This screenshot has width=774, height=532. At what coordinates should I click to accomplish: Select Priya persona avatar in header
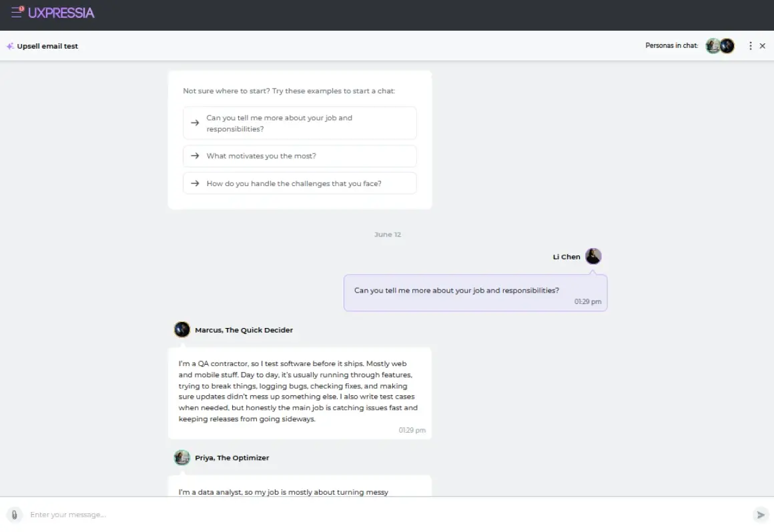click(x=713, y=46)
